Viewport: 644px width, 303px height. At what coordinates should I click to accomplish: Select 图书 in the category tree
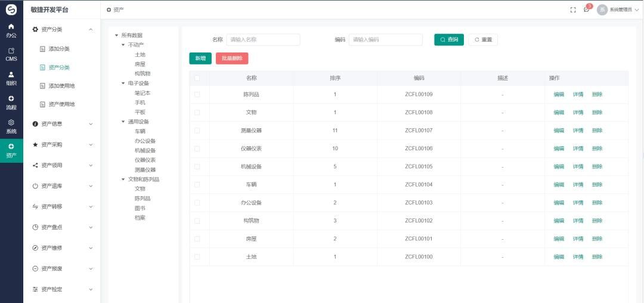140,208
